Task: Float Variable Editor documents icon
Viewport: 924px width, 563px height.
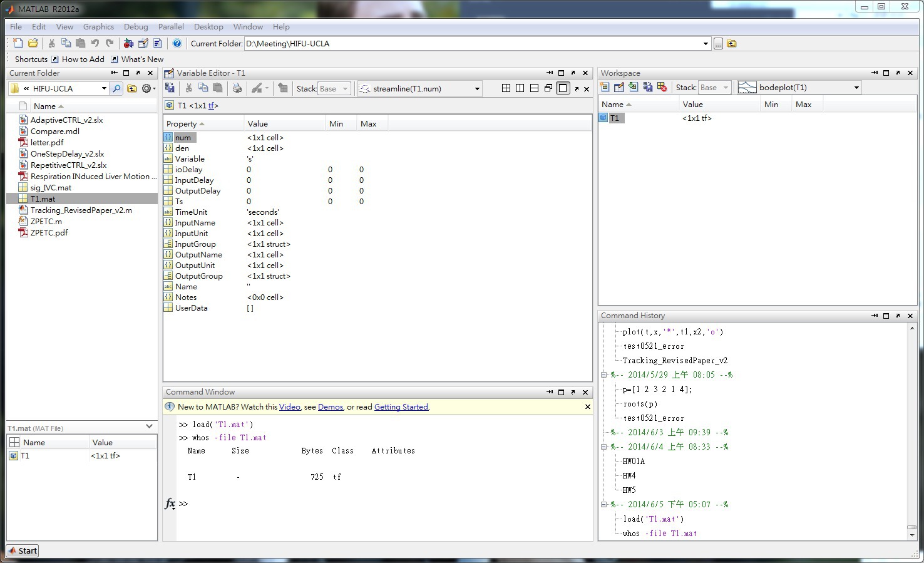Action: pyautogui.click(x=548, y=88)
